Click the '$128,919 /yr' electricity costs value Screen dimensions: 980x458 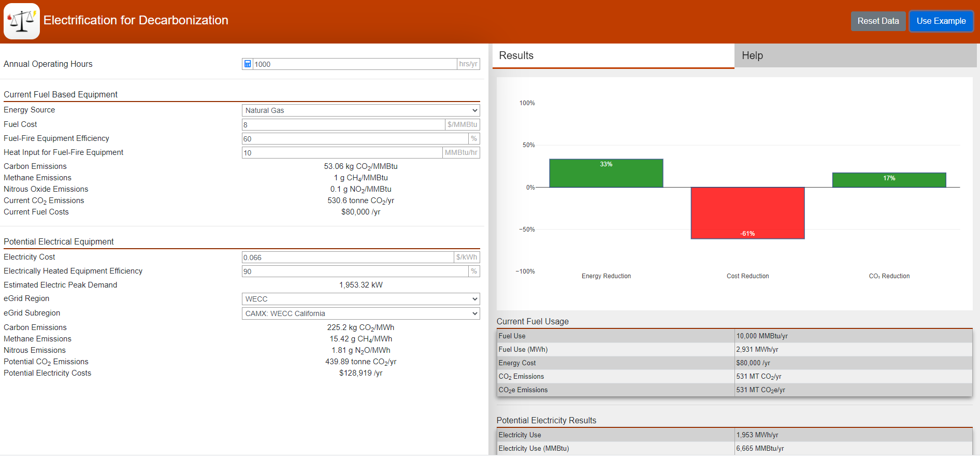point(361,373)
